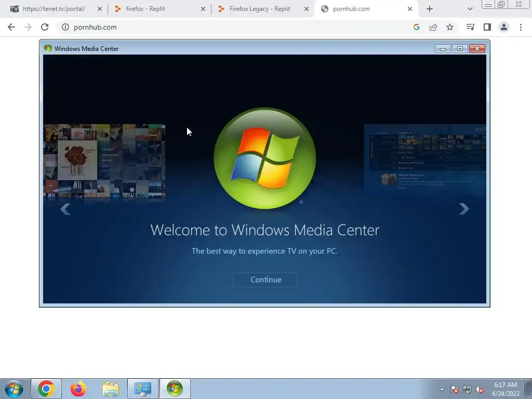Click the Windows Media Center title icon

(48, 48)
